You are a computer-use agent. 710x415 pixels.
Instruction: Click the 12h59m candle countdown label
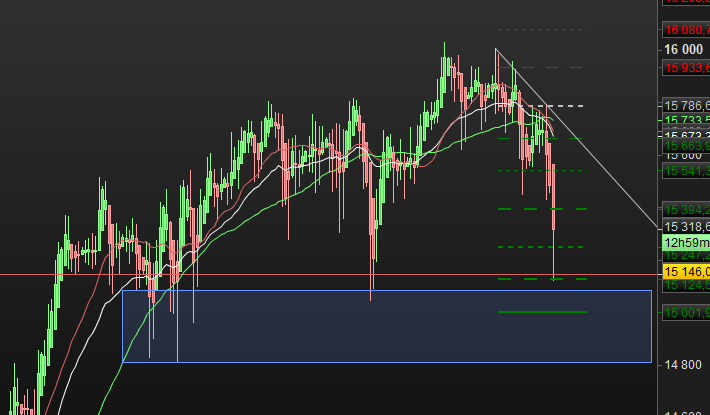[x=686, y=243]
